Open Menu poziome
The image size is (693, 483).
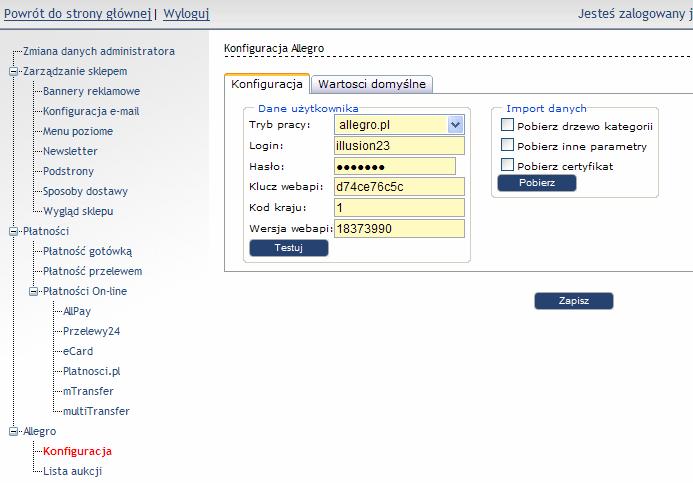pyautogui.click(x=78, y=131)
